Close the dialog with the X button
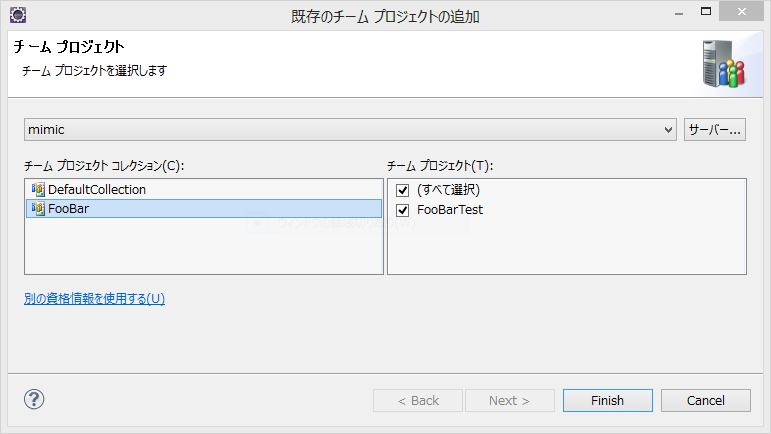The width and height of the screenshot is (771, 434). pos(741,12)
